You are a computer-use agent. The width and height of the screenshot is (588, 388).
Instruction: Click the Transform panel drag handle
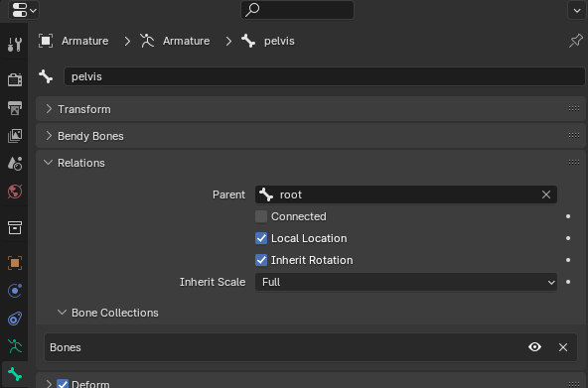574,109
